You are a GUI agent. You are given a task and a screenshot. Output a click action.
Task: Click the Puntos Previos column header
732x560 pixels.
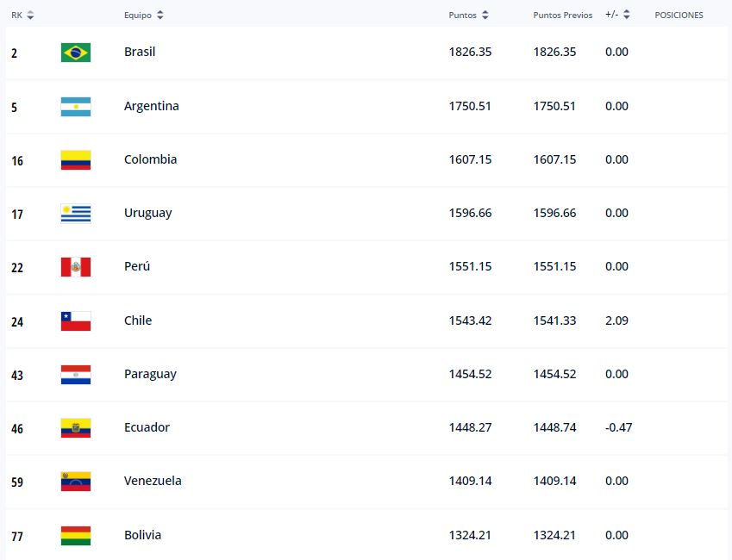tap(562, 15)
